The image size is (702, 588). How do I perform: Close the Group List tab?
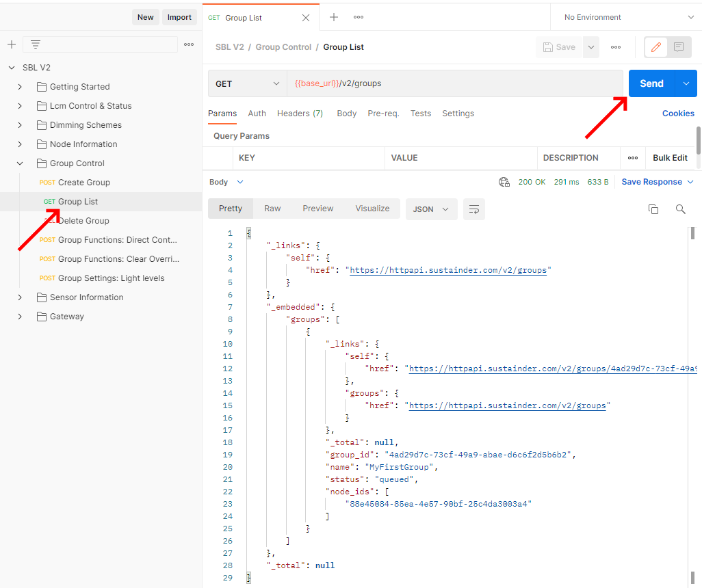click(306, 18)
